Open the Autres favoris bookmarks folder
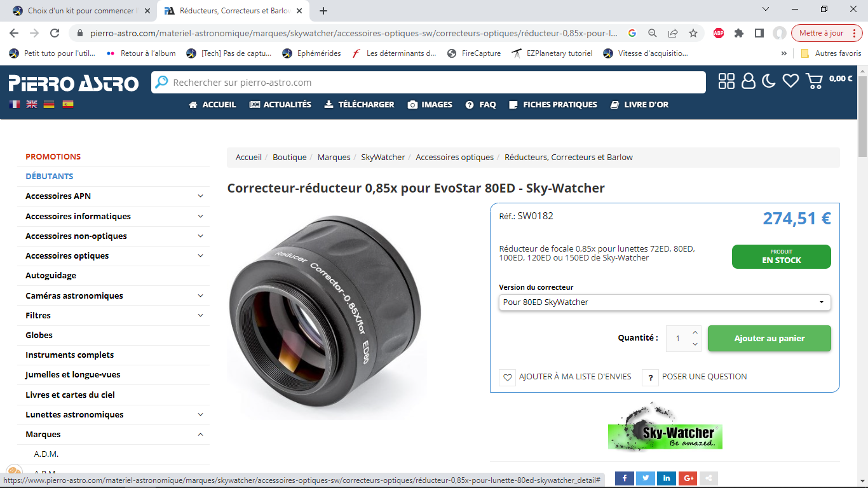868x488 pixels. pyautogui.click(x=831, y=53)
